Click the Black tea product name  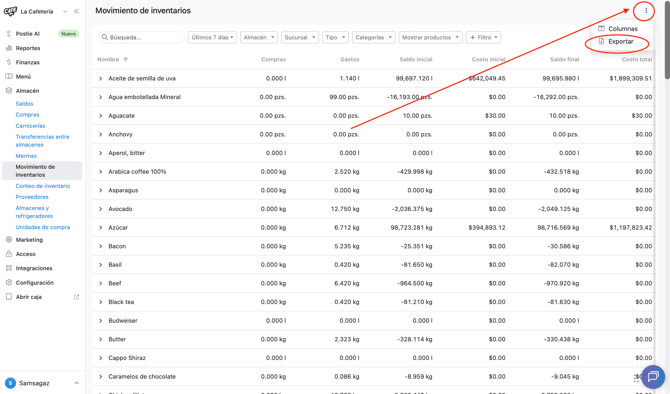point(121,302)
